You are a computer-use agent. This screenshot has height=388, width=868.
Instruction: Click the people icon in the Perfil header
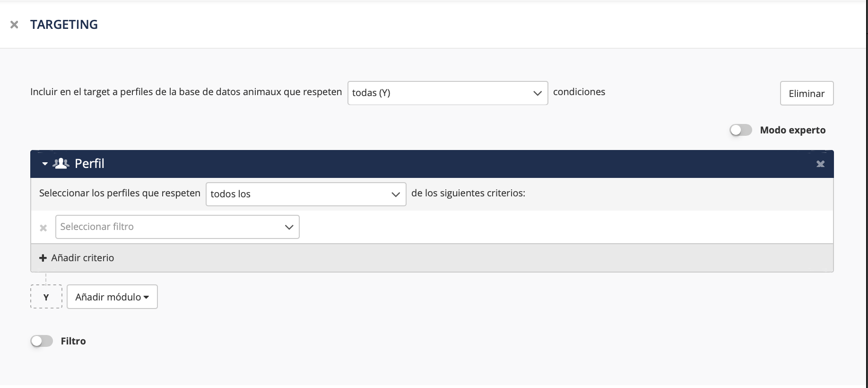[61, 164]
